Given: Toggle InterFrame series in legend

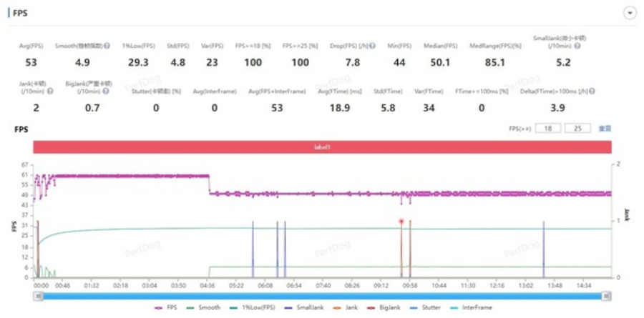Looking at the screenshot, I should pyautogui.click(x=472, y=308).
